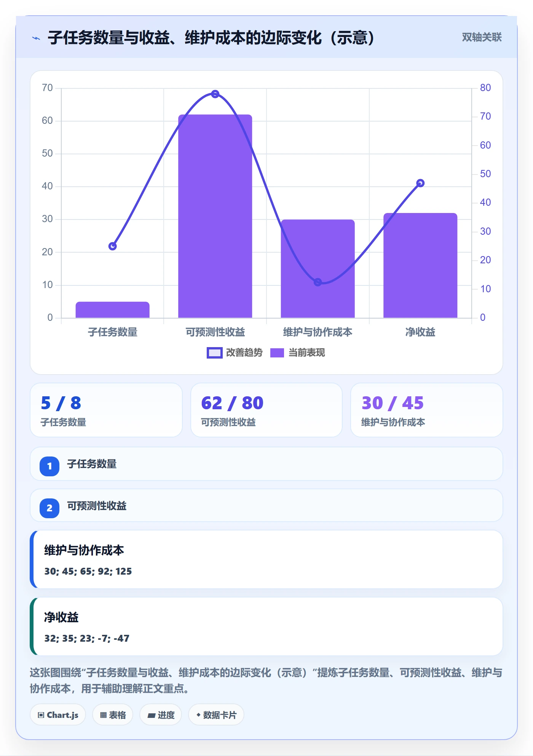This screenshot has width=533, height=756.
Task: Click the 净收益 card heading
Action: pyautogui.click(x=61, y=617)
